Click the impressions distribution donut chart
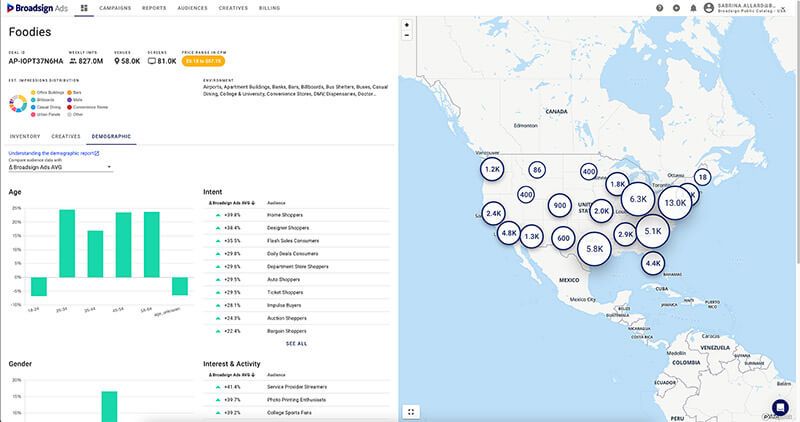Screen dimensions: 800x422 click(x=18, y=104)
